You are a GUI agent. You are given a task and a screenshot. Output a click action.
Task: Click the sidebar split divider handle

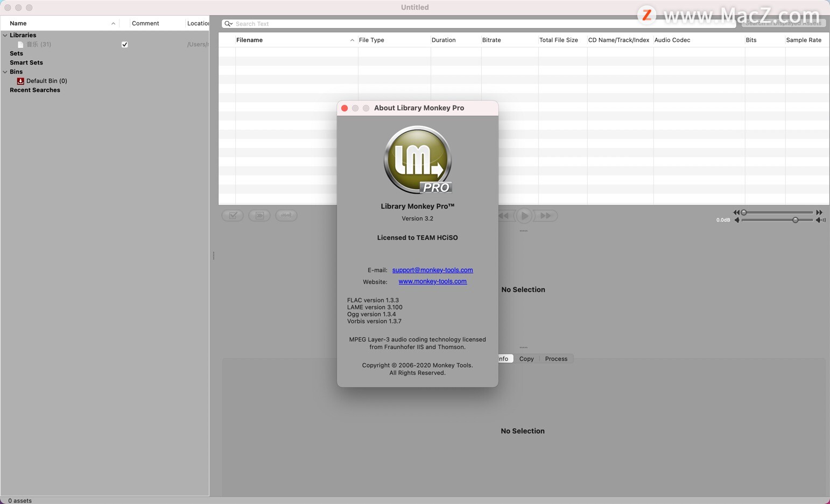214,255
